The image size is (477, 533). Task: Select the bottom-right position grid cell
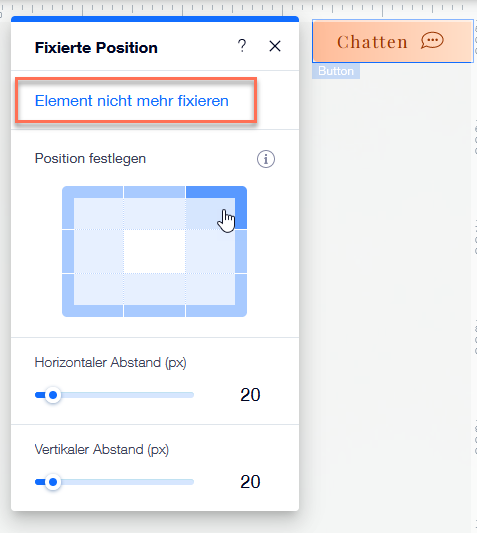pos(216,295)
